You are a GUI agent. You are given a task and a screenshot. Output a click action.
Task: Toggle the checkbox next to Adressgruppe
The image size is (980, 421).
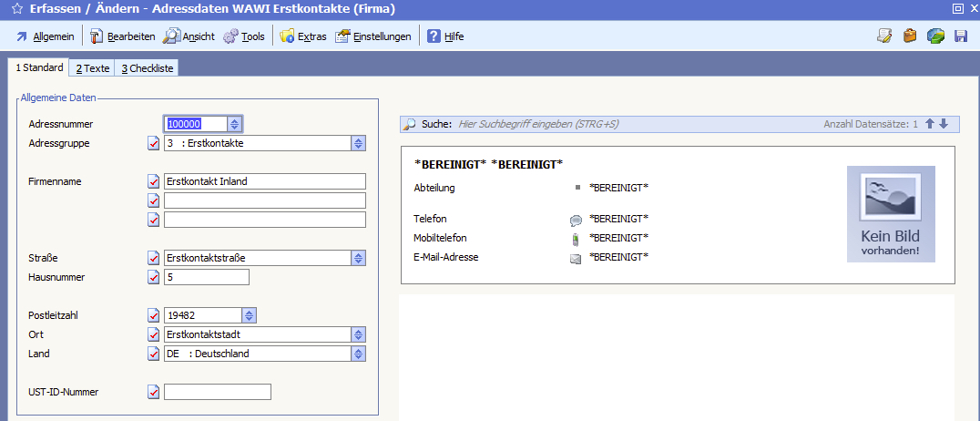pyautogui.click(x=153, y=143)
